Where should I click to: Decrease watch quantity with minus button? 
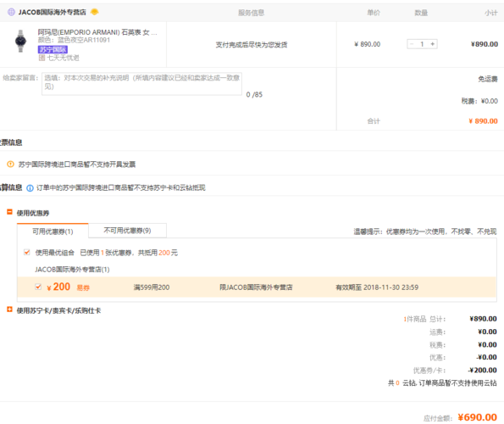[x=412, y=44]
